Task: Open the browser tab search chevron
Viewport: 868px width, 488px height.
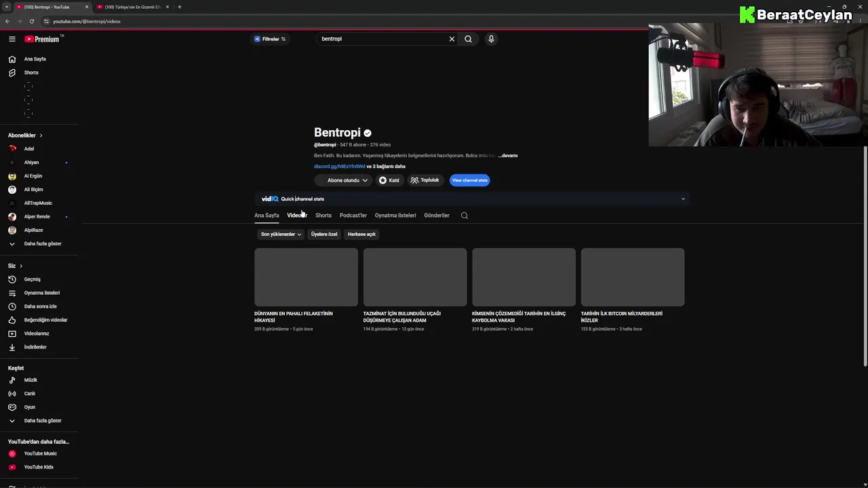Action: coord(6,7)
